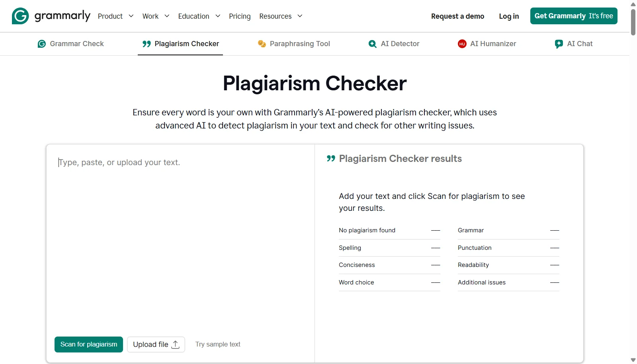This screenshot has height=364, width=637.
Task: Click the Plagiarism Checker results heading
Action: coord(401,159)
